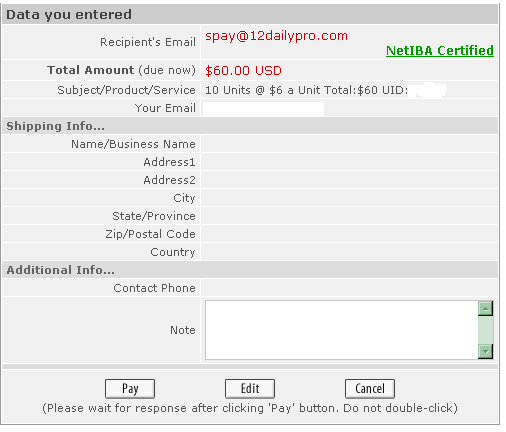Click the State/Province label

(x=154, y=216)
